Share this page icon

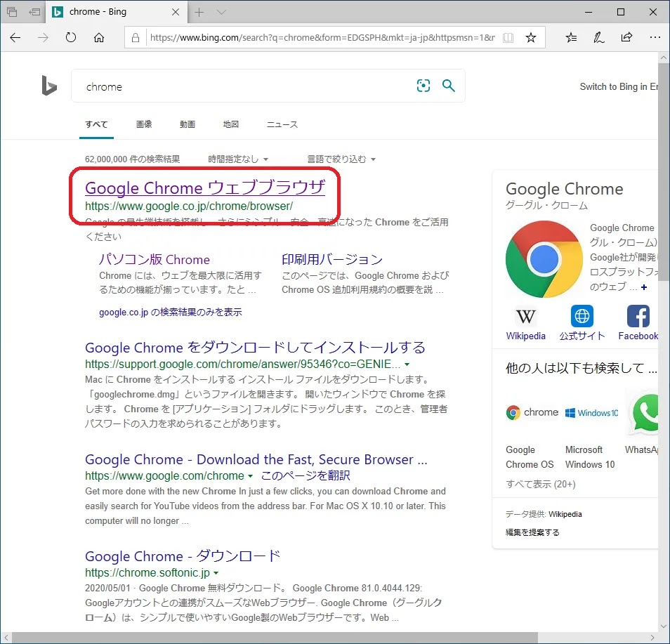tap(626, 38)
